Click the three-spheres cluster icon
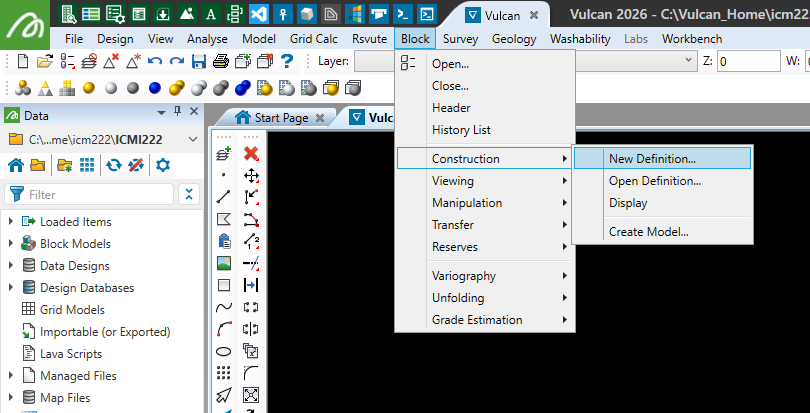The image size is (810, 413). tap(23, 88)
